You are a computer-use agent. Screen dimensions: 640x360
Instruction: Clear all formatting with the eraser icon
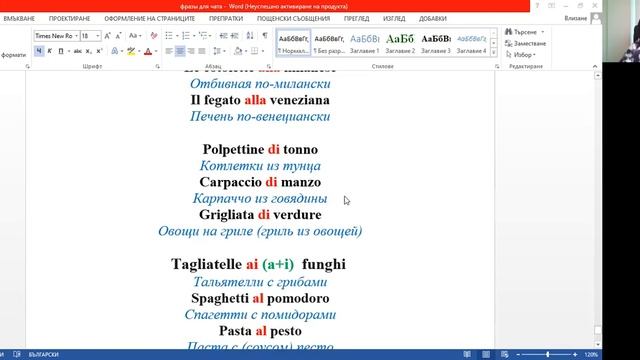[153, 36]
